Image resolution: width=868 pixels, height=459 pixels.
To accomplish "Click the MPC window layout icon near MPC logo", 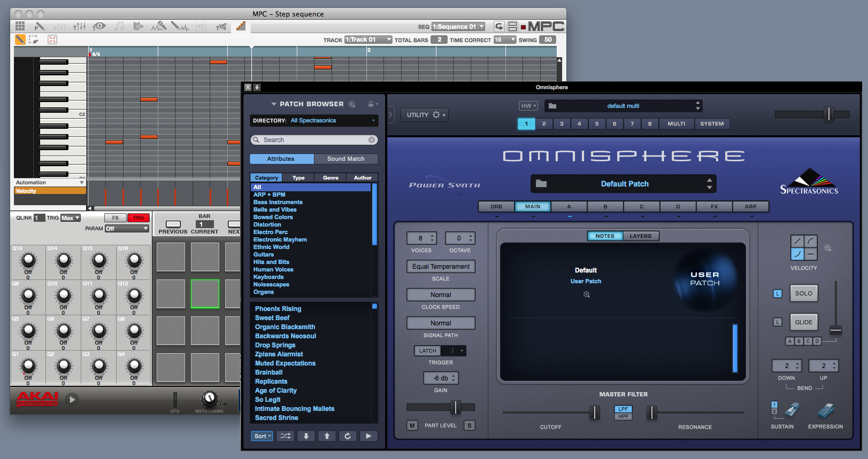I will (x=512, y=26).
